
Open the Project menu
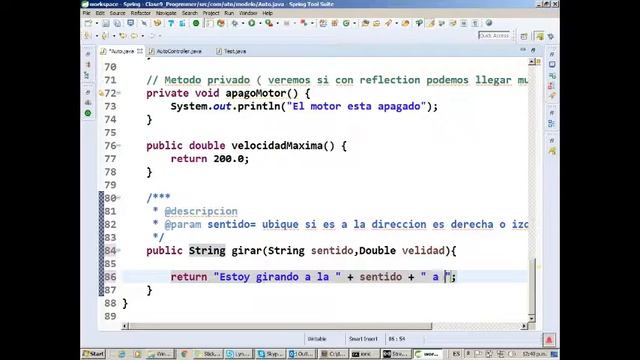[x=211, y=13]
